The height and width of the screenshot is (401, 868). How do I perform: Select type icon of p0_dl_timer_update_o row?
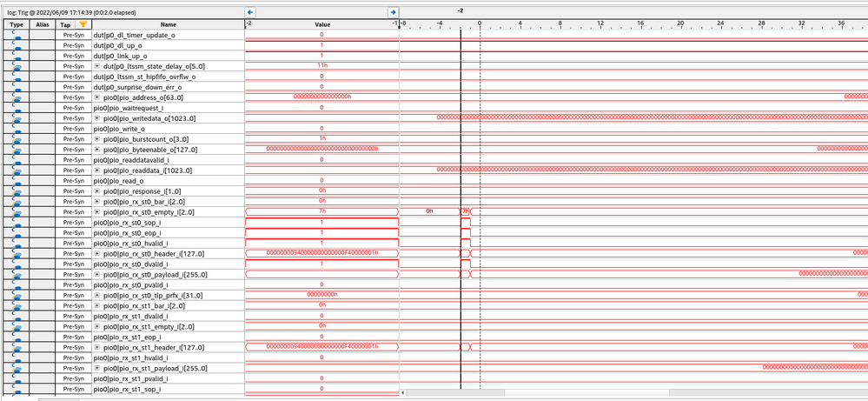17,35
